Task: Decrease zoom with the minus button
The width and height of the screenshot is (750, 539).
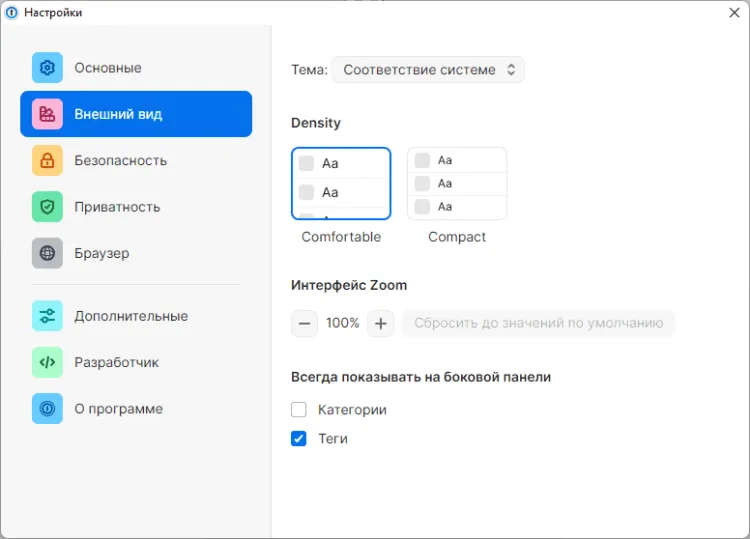Action: point(305,324)
